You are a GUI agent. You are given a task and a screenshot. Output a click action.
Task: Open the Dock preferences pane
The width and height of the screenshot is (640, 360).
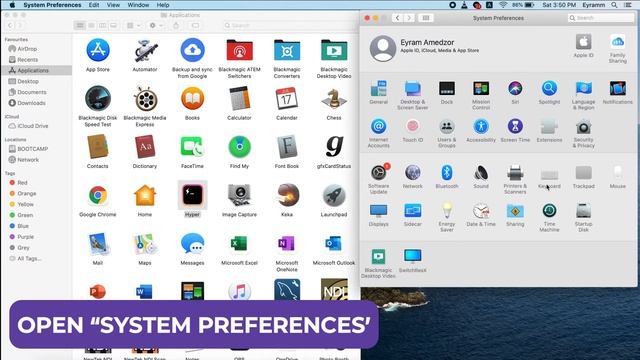tap(447, 92)
